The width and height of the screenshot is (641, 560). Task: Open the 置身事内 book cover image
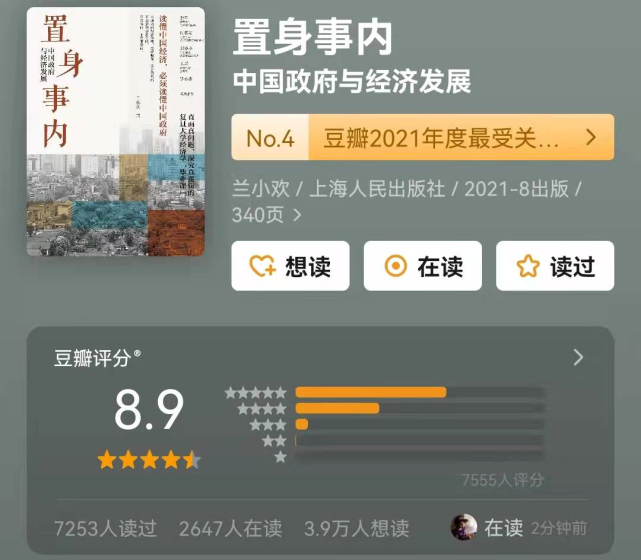coord(116,132)
